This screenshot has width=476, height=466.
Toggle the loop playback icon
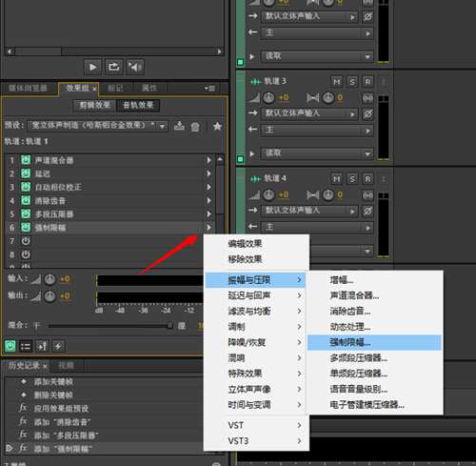click(x=114, y=67)
